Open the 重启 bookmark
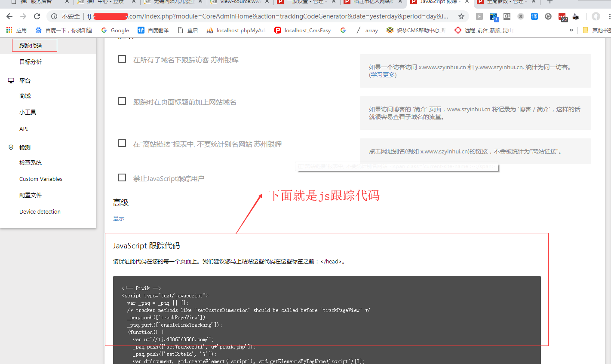 point(188,30)
